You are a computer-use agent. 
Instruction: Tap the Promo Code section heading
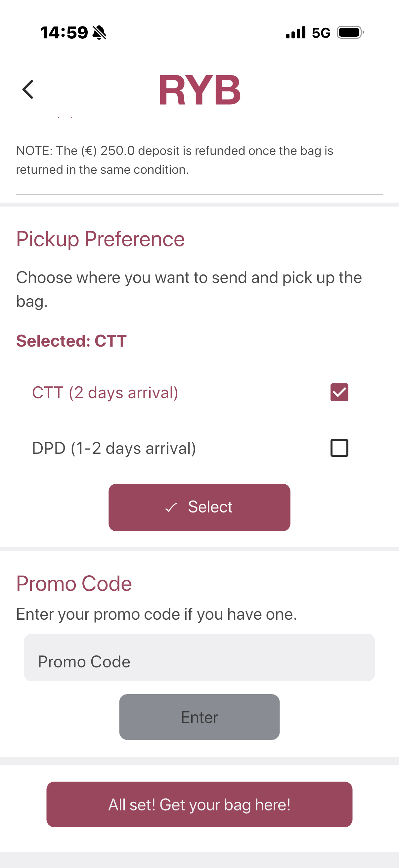[x=74, y=583]
